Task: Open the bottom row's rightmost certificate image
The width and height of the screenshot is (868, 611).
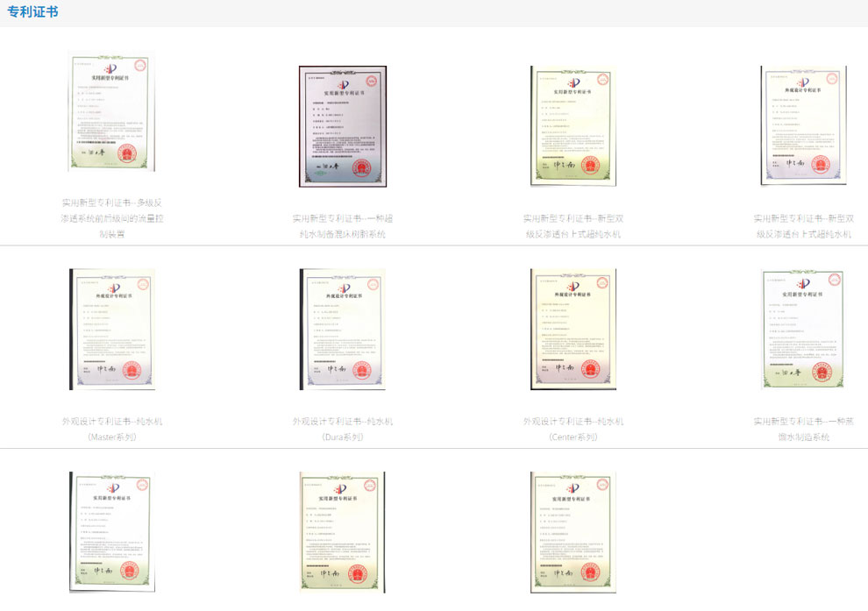Action: click(x=573, y=532)
